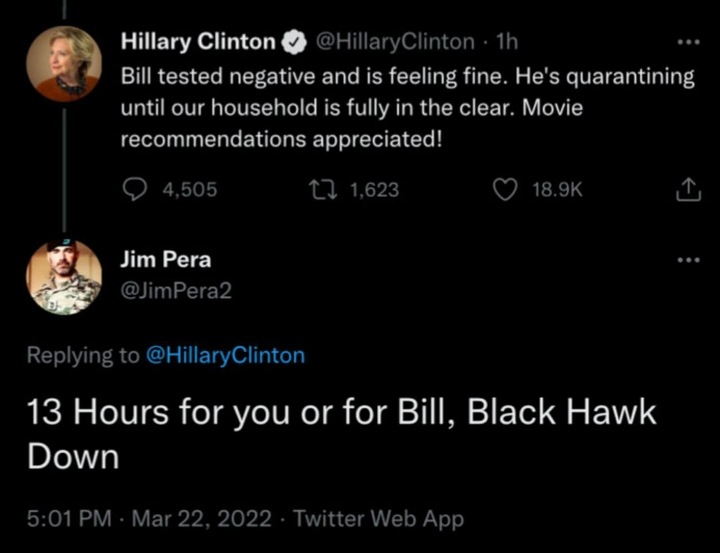Like the tweet with the heart icon
The height and width of the screenshot is (553, 720).
[507, 190]
